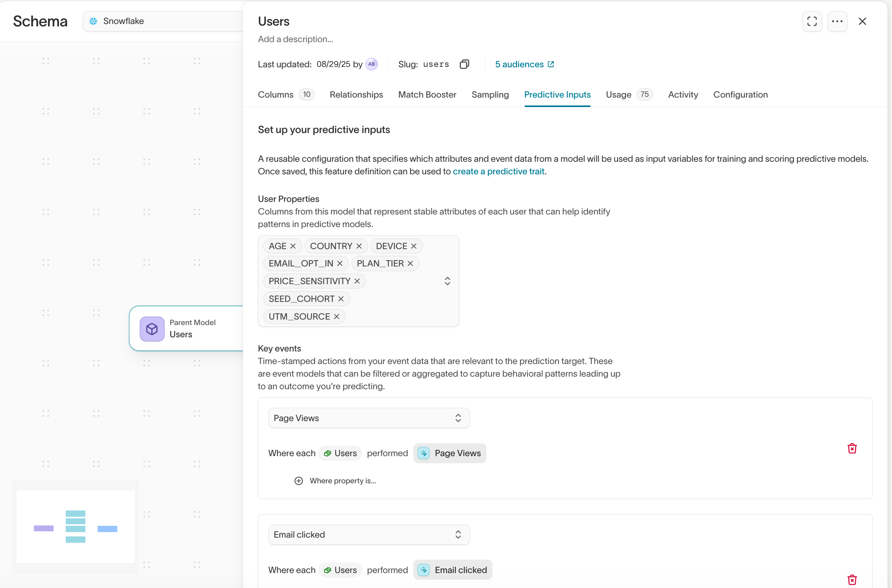Remove the PLAN_TIER property chip
The height and width of the screenshot is (588, 892).
click(410, 263)
